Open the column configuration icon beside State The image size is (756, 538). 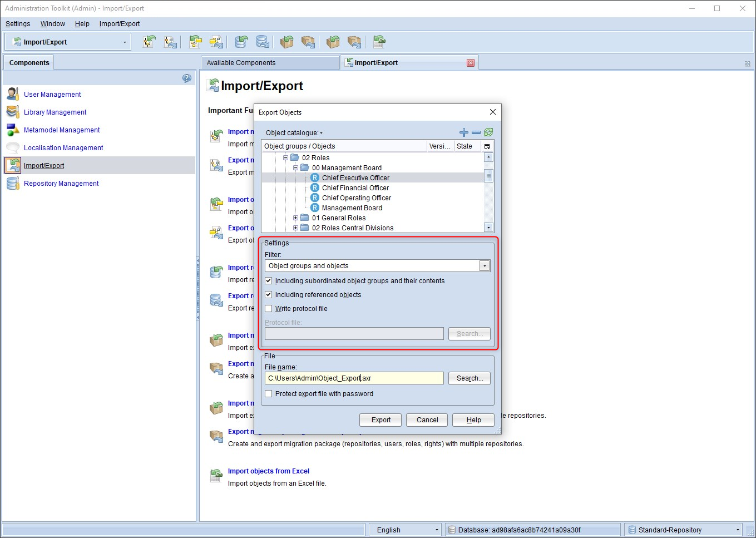pyautogui.click(x=487, y=146)
